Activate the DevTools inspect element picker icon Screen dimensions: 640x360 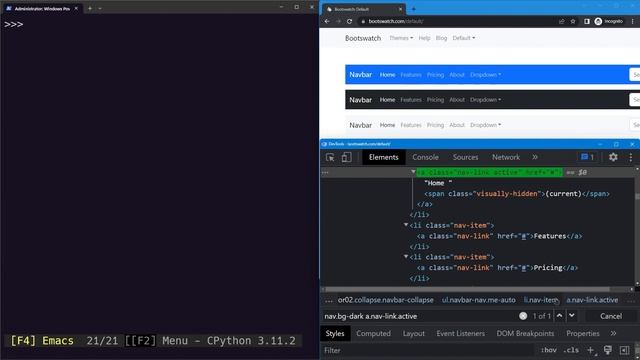coord(330,157)
